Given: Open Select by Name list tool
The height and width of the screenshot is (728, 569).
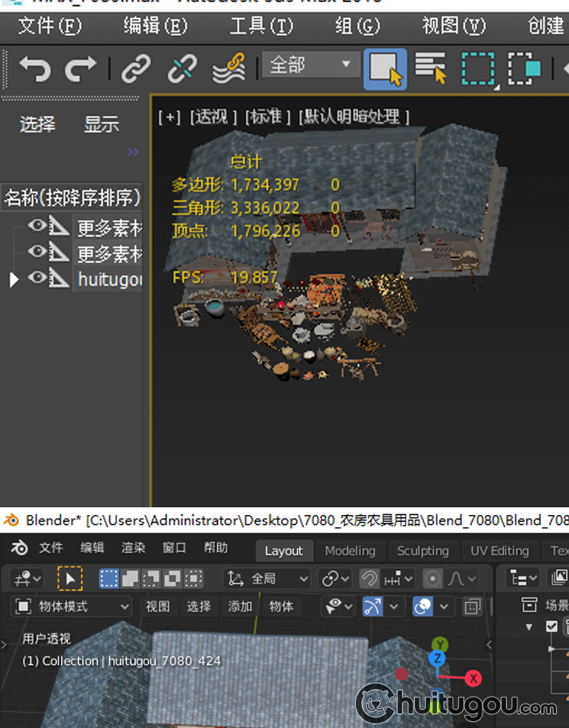Looking at the screenshot, I should pos(431,68).
